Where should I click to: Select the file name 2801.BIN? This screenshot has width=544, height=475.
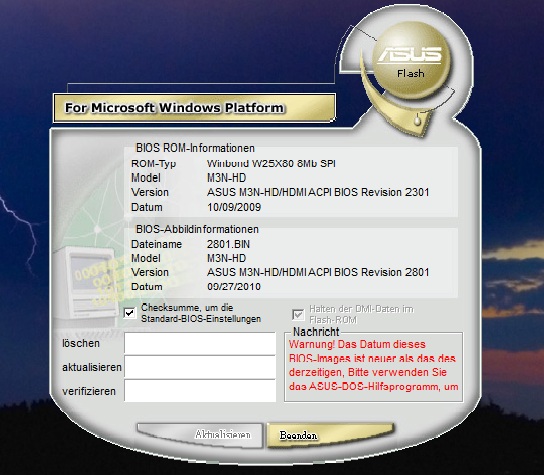tap(228, 244)
